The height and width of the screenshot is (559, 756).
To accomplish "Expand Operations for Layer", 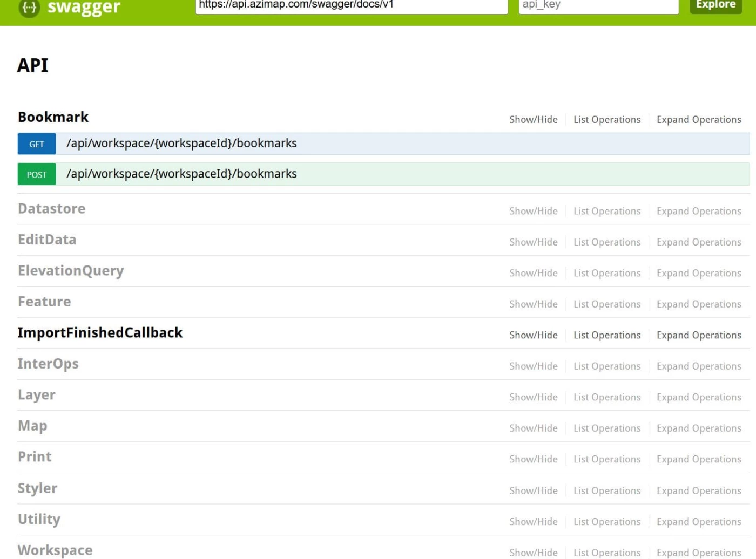I will point(698,398).
